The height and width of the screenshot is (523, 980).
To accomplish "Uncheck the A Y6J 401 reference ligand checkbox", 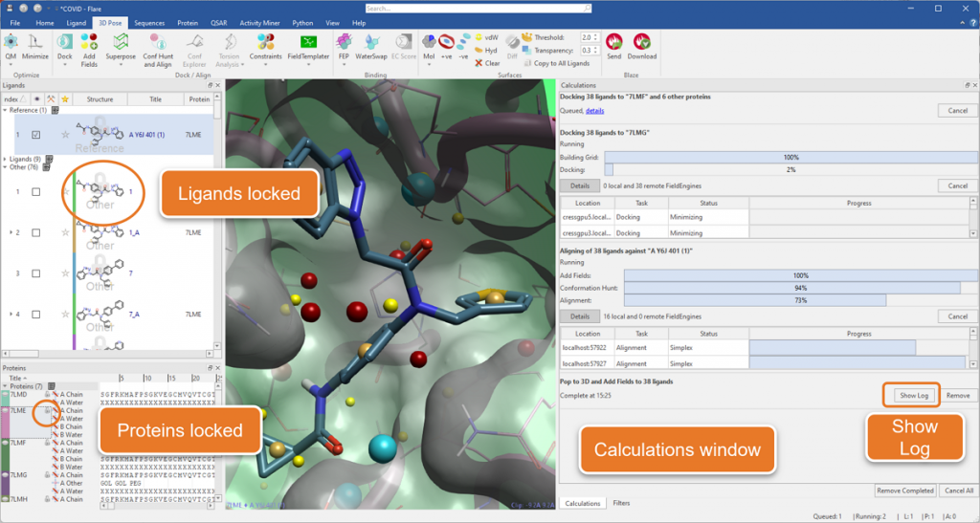I will click(x=35, y=135).
